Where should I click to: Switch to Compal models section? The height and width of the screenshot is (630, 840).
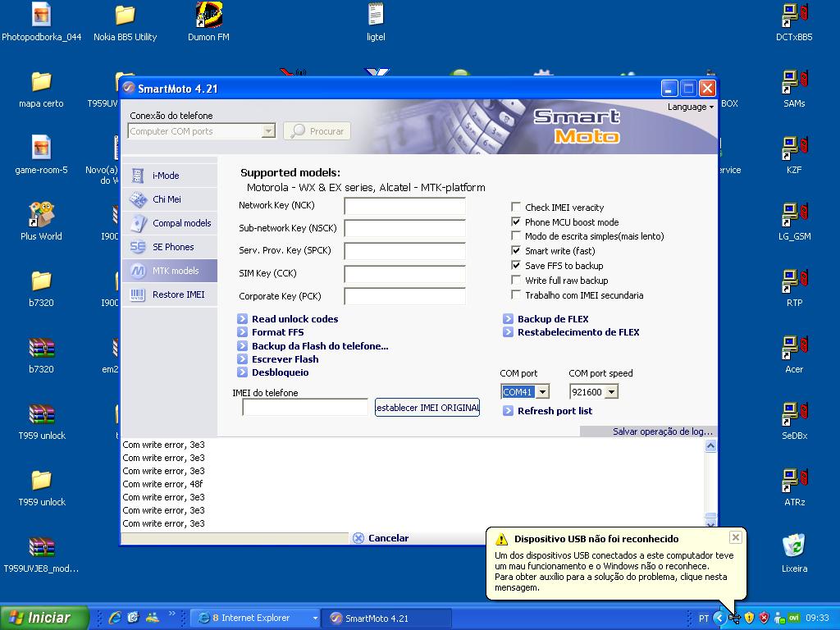tap(169, 223)
